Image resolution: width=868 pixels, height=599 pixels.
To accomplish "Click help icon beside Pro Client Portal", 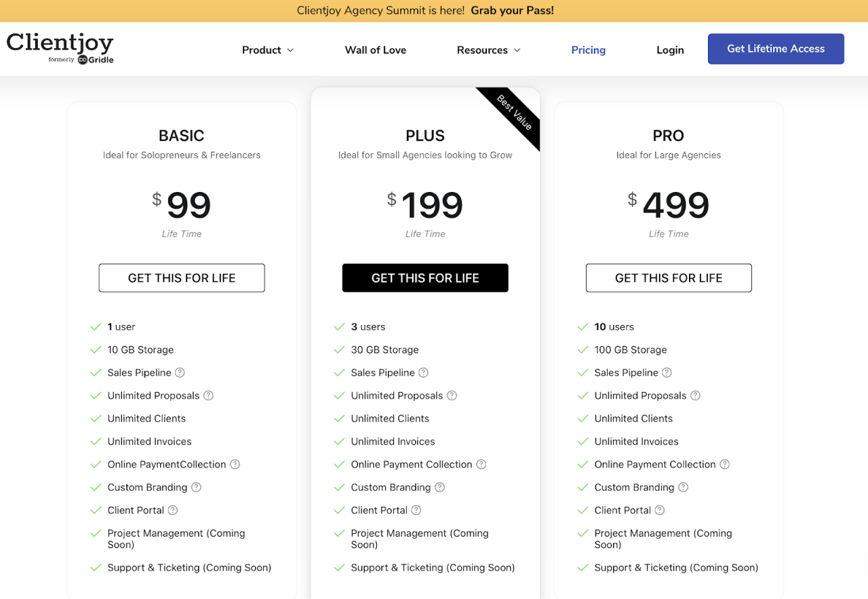I will 659,510.
